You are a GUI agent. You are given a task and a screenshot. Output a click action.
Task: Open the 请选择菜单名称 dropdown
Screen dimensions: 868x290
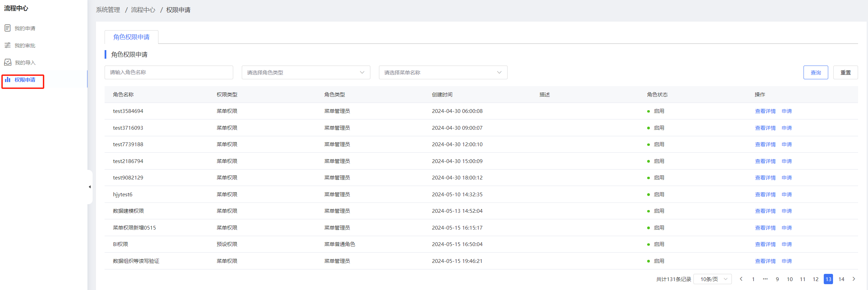tap(443, 72)
